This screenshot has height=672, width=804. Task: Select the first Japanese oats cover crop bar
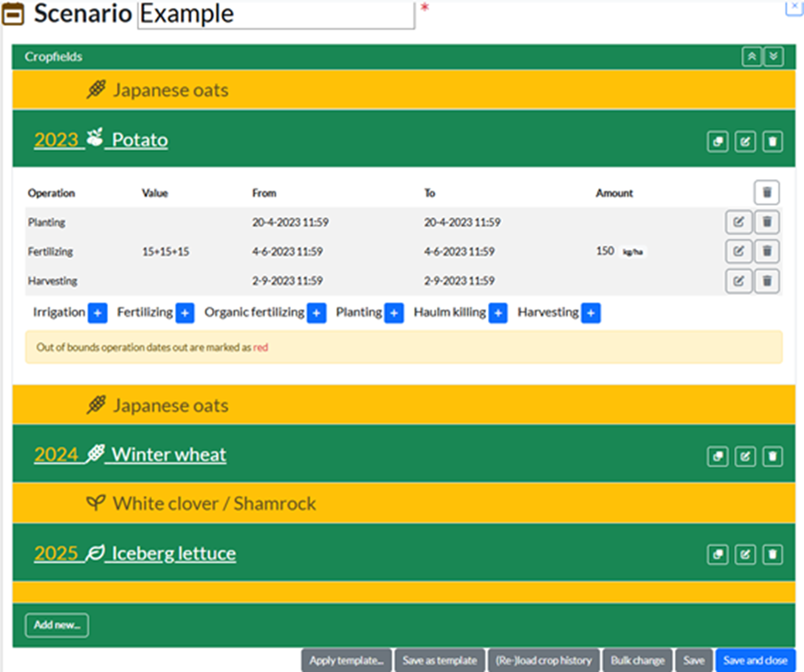pyautogui.click(x=404, y=89)
